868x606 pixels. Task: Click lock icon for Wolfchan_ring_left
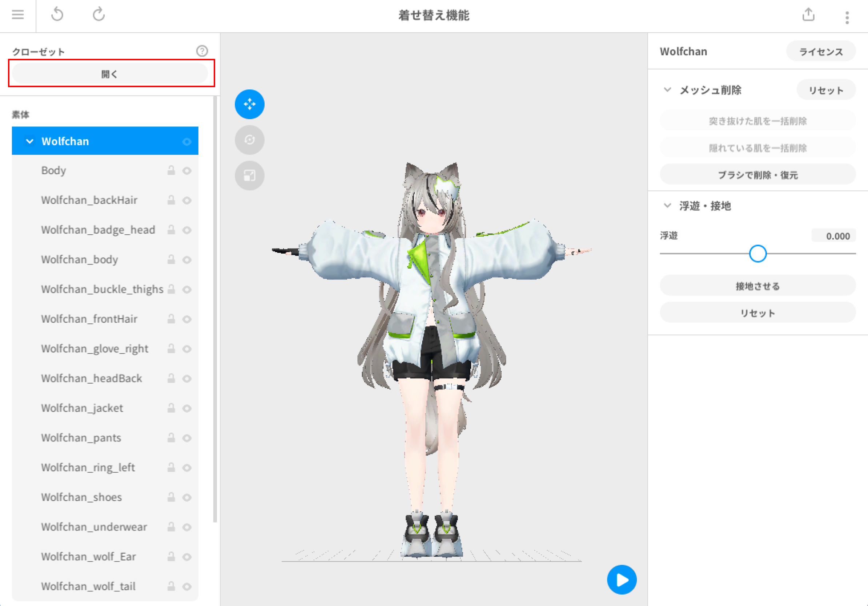coord(171,467)
